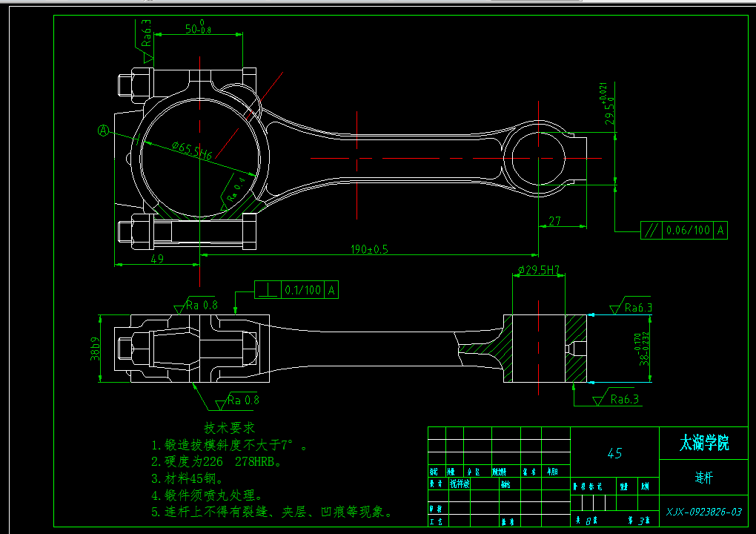This screenshot has width=756, height=534.
Task: Click the material grade 45 cell
Action: point(614,453)
